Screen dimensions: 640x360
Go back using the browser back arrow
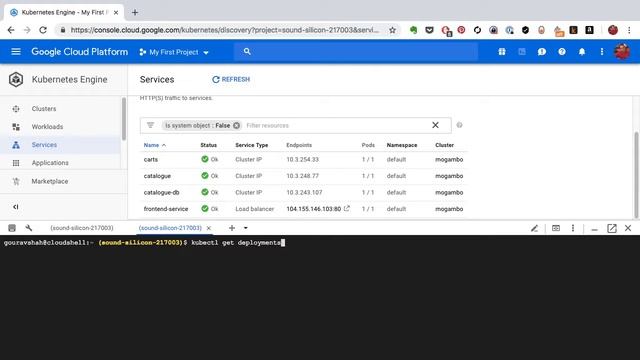[x=11, y=30]
